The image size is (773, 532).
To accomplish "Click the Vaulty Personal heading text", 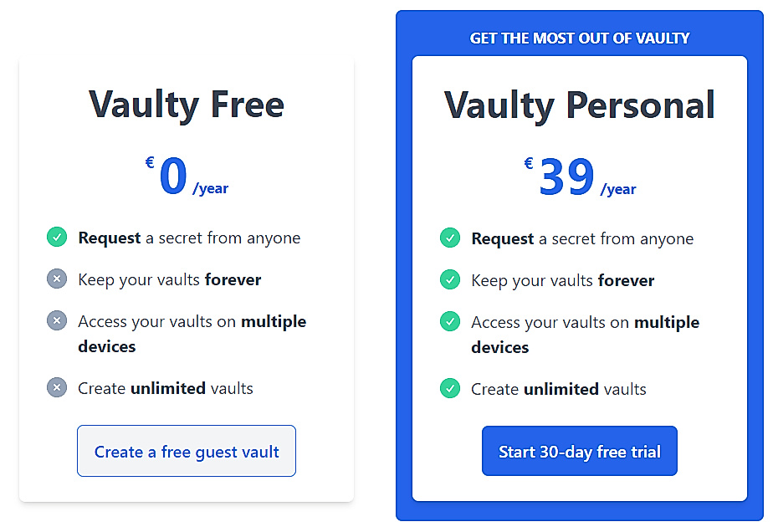I will point(579,105).
